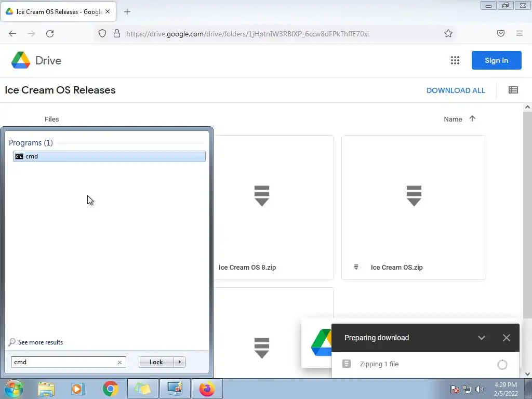The height and width of the screenshot is (399, 532).
Task: Close the Ice Cream OS Releases tab
Action: (108, 11)
